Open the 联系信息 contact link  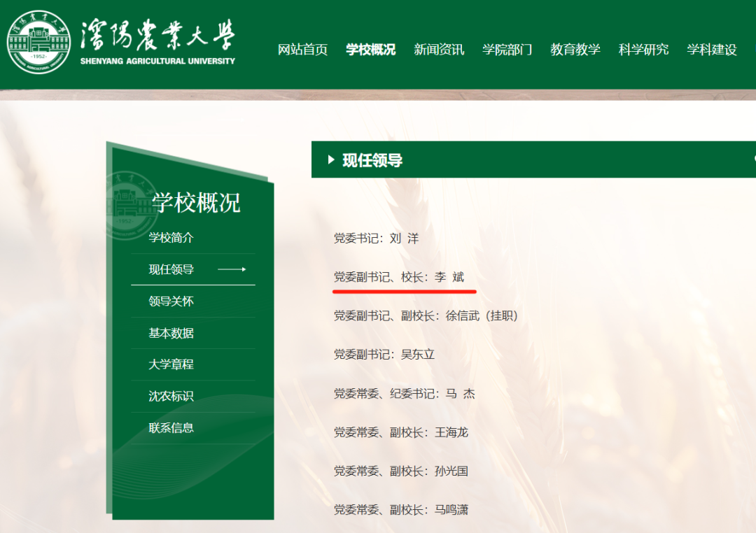[173, 427]
